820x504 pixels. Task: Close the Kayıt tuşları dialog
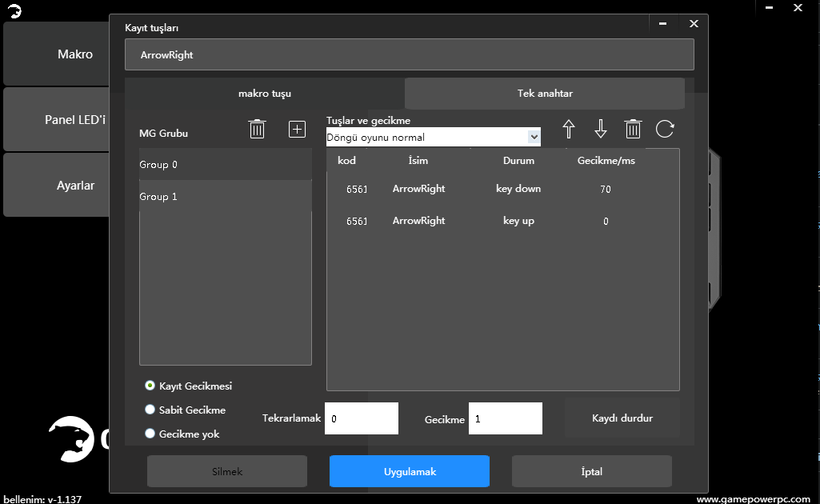(x=694, y=23)
